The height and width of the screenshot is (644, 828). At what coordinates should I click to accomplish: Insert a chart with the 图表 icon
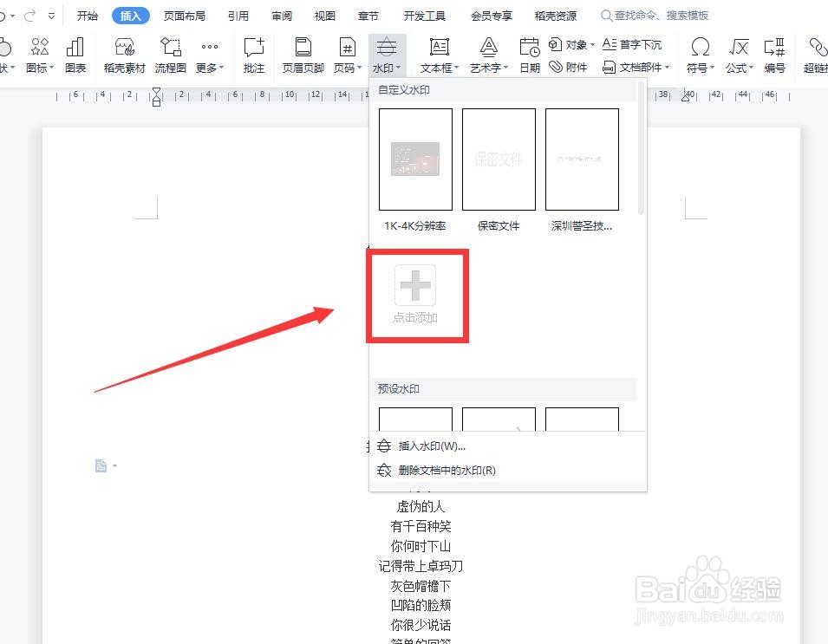[x=75, y=54]
